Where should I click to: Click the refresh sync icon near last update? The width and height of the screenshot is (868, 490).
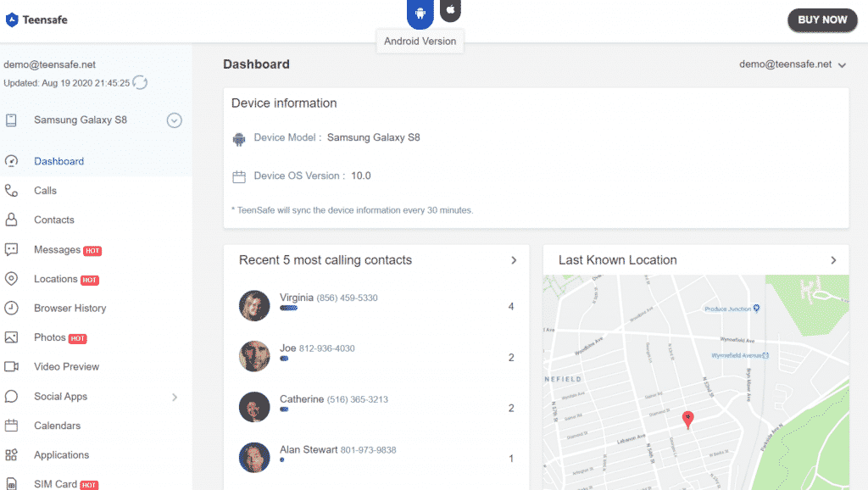tap(139, 82)
